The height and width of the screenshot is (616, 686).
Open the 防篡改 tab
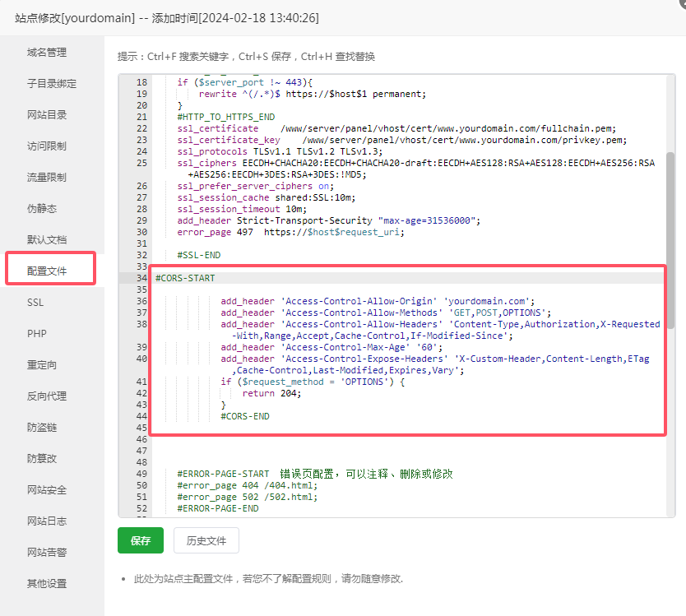(42, 458)
